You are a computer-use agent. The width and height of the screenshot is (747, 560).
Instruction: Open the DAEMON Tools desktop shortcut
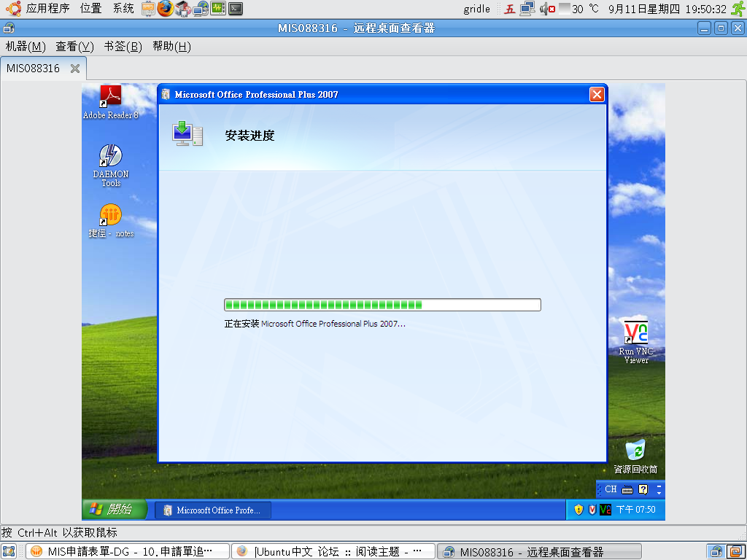click(x=111, y=166)
